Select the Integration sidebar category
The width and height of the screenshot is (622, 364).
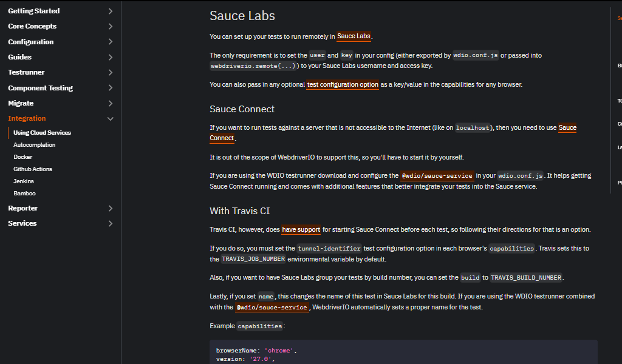pyautogui.click(x=27, y=118)
